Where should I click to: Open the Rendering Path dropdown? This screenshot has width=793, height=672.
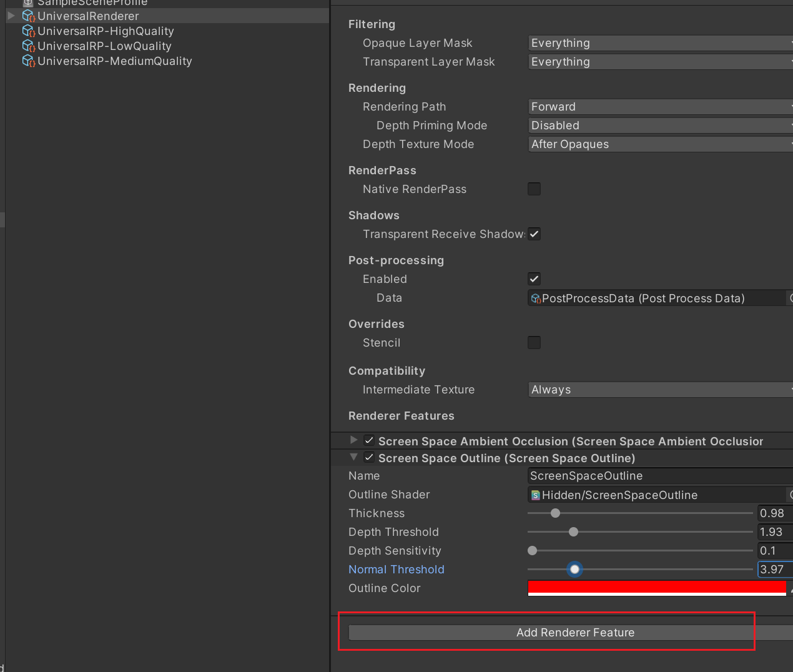(659, 107)
